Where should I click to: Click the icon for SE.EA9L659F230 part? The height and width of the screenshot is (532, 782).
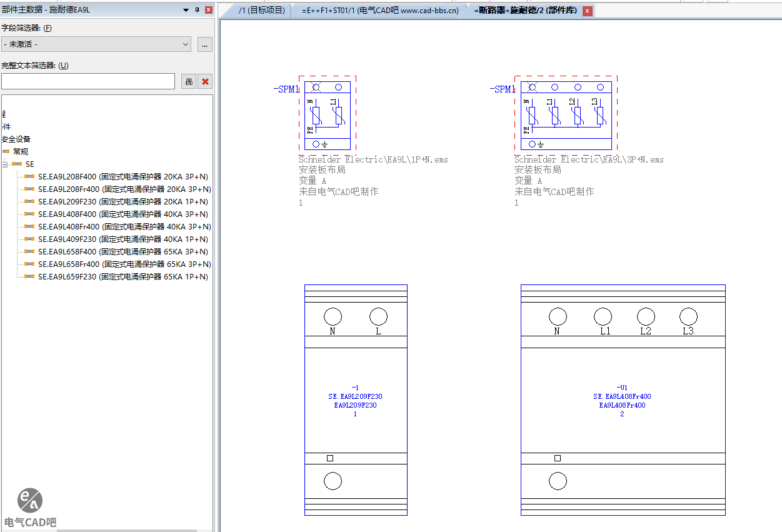tap(29, 277)
